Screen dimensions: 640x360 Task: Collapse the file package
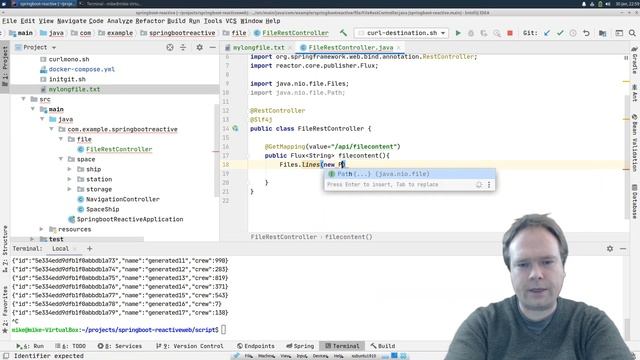click(x=61, y=139)
